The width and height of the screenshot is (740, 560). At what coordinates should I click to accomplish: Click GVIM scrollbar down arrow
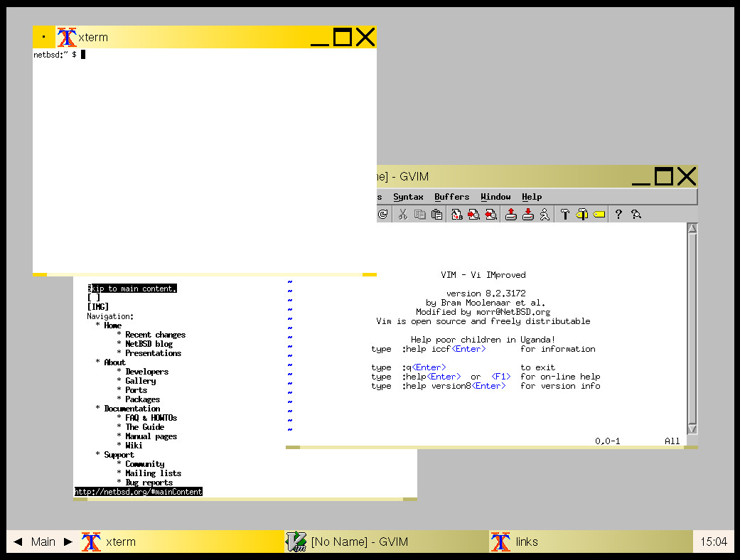click(692, 429)
